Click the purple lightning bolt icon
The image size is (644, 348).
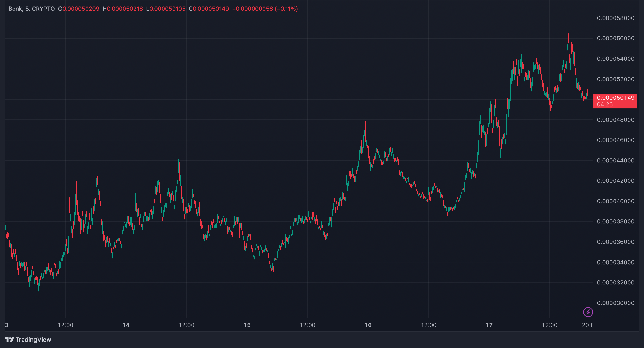pyautogui.click(x=588, y=312)
